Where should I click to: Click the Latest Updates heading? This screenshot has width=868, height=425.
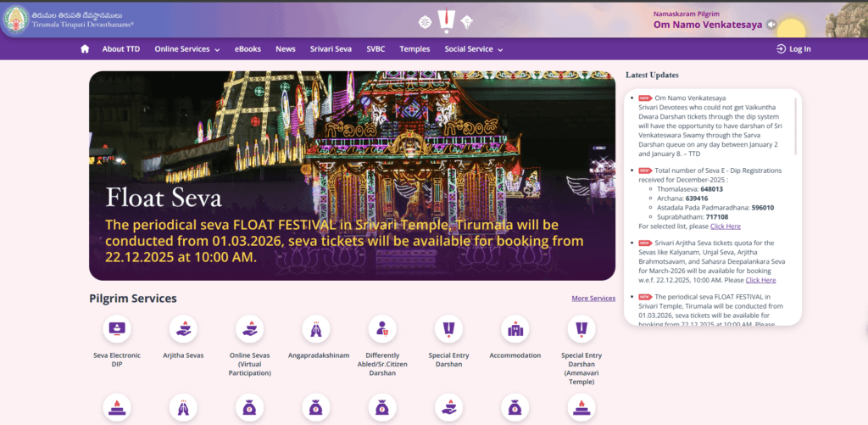pos(652,75)
